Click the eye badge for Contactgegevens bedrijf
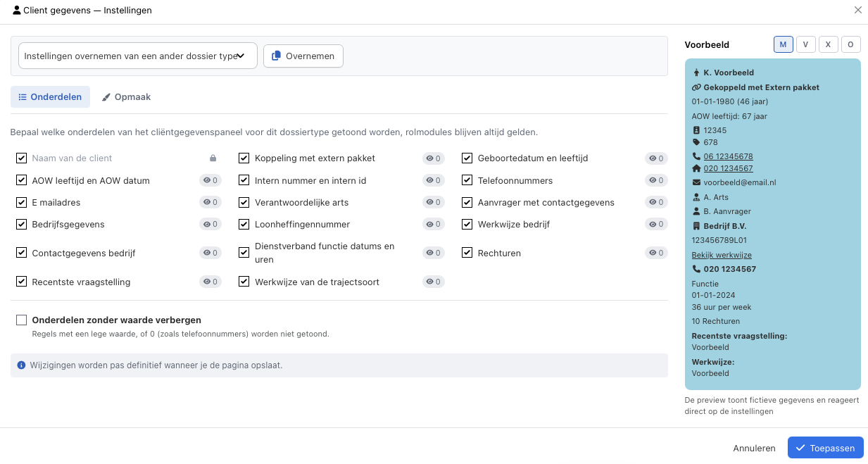The width and height of the screenshot is (868, 464). pos(210,253)
